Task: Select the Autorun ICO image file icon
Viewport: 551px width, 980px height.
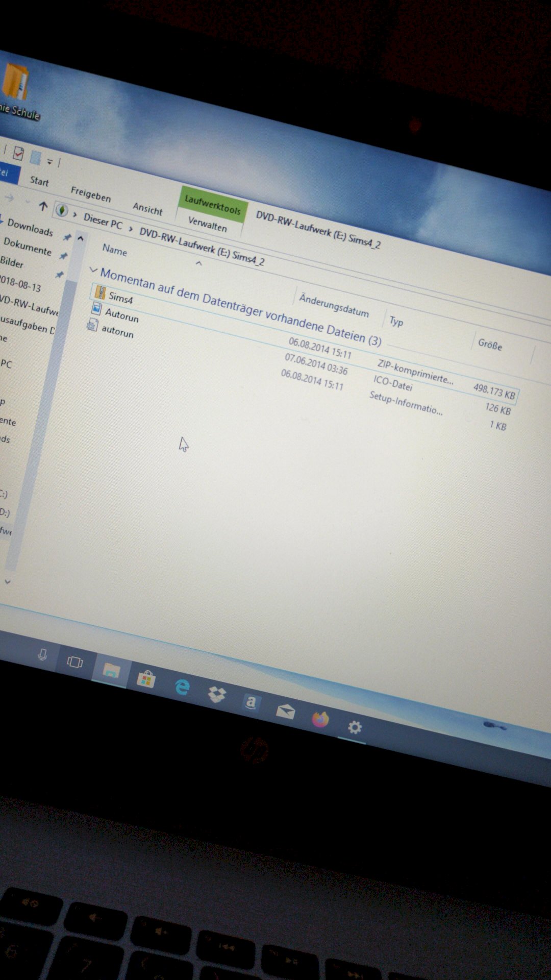Action: [96, 308]
